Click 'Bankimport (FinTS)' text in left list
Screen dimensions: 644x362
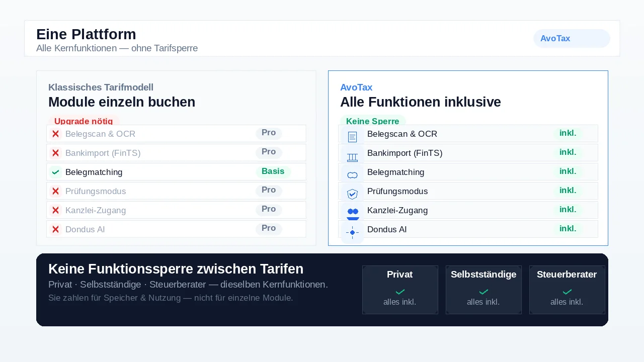[103, 153]
